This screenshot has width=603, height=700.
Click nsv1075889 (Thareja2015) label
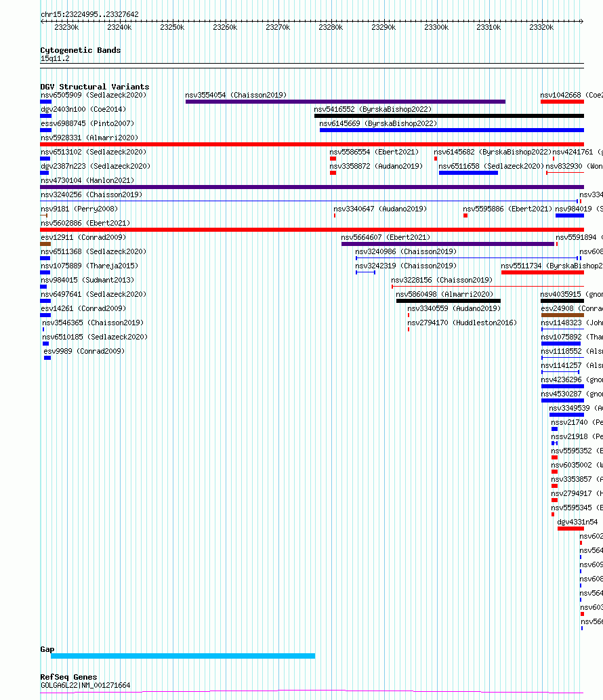point(89,266)
